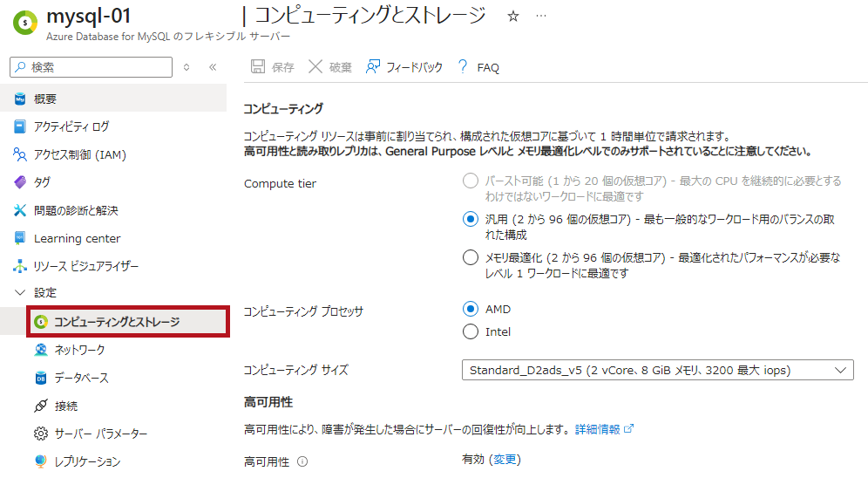Choose Intel as the compute processor
The width and height of the screenshot is (868, 478).
pos(471,331)
